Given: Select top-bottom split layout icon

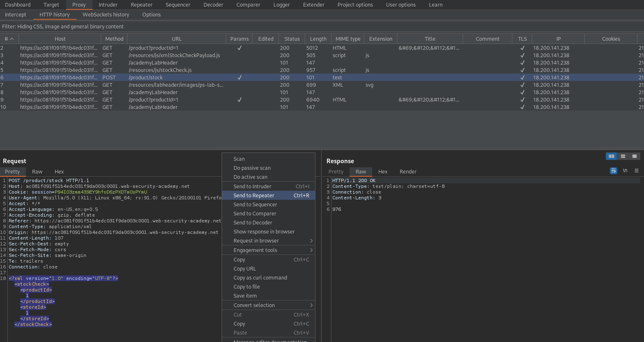Looking at the screenshot, I should pyautogui.click(x=623, y=156).
